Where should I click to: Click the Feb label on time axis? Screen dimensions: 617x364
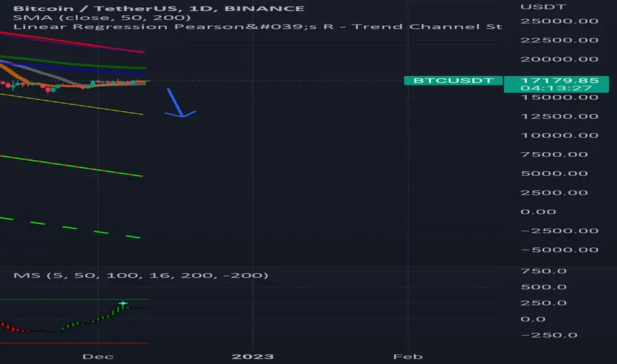(408, 357)
